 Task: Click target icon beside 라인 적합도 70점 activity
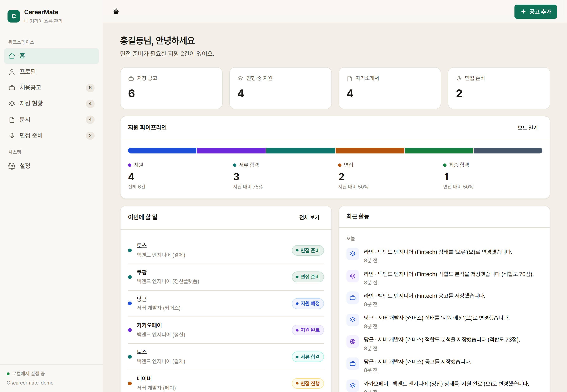coord(353,276)
